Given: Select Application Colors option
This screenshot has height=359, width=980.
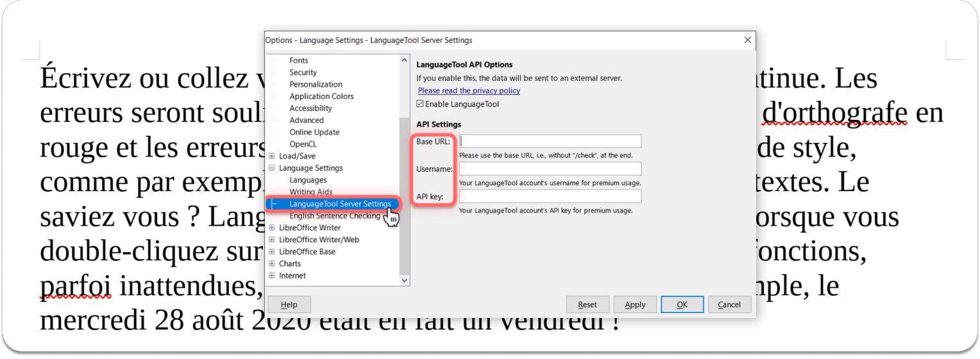Looking at the screenshot, I should (321, 96).
